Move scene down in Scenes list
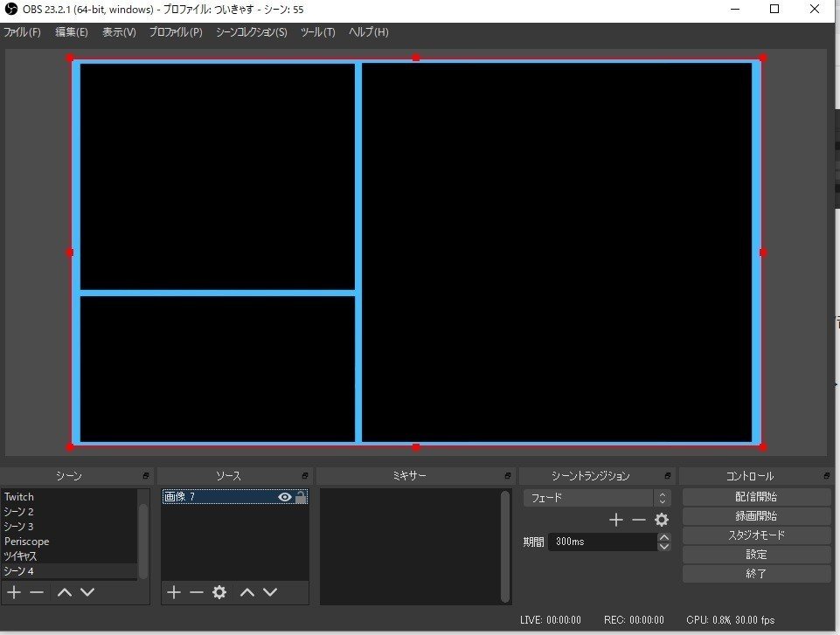This screenshot has width=840, height=635. tap(87, 592)
